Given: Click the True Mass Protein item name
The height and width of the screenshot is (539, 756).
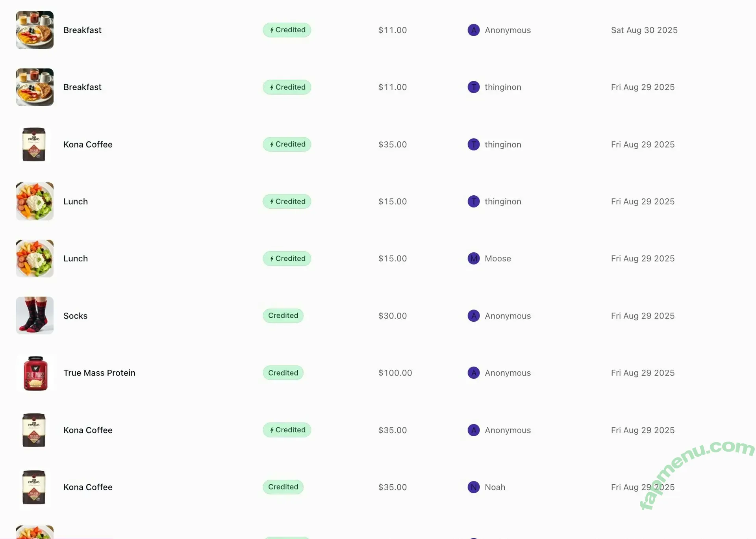Looking at the screenshot, I should pyautogui.click(x=99, y=373).
